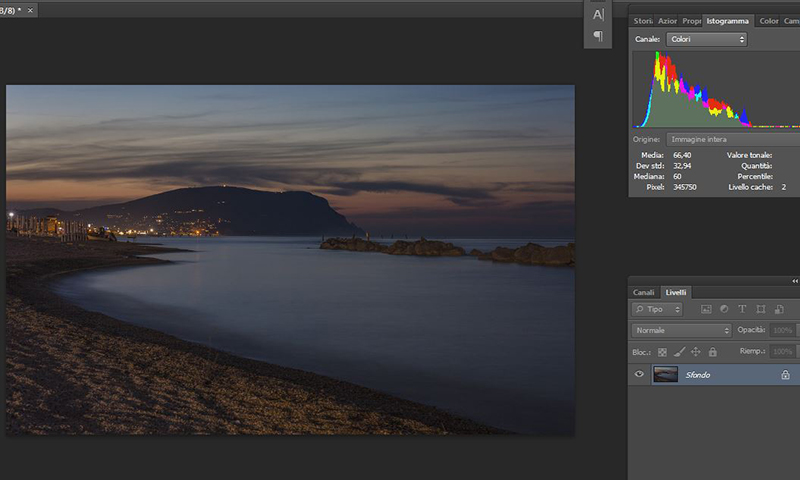Filter layers by smart object type

pos(778,309)
